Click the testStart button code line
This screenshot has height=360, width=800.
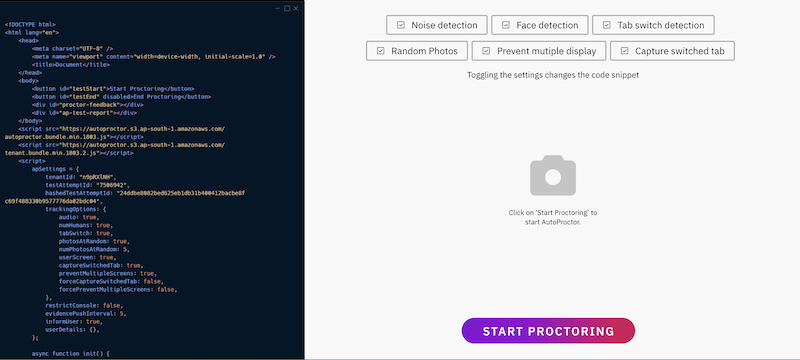[x=113, y=89]
